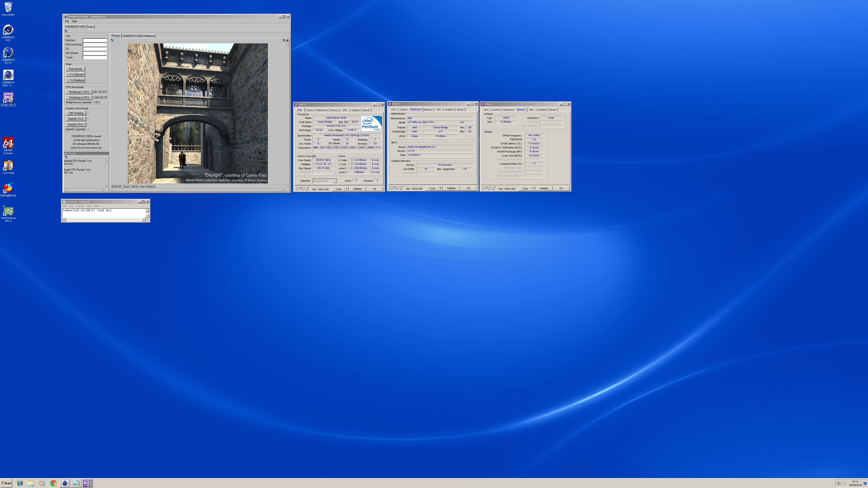This screenshot has height=488, width=868.
Task: Run Rendering (x CPU) benchmark
Action: click(79, 98)
